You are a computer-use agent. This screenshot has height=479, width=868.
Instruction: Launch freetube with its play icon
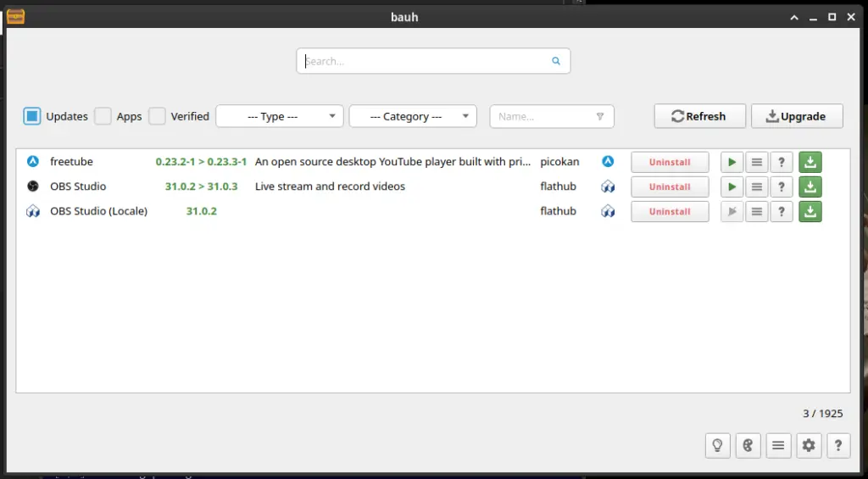(x=732, y=162)
